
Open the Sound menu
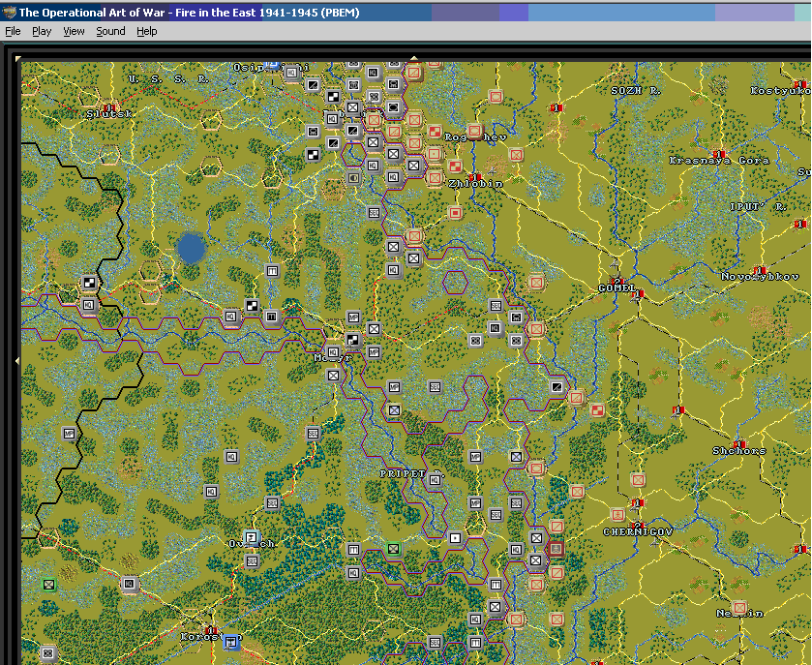110,32
